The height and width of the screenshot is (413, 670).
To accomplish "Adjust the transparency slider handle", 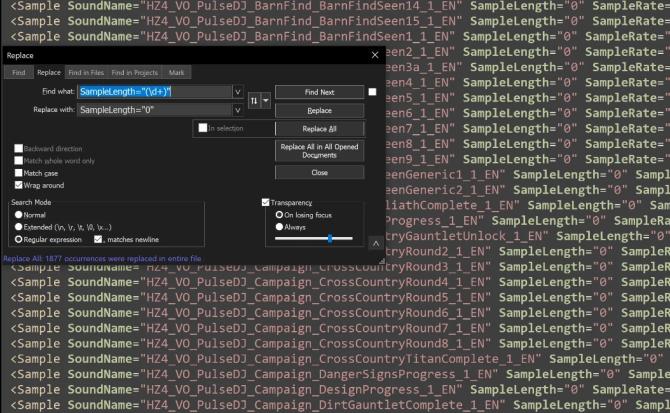I will 330,238.
